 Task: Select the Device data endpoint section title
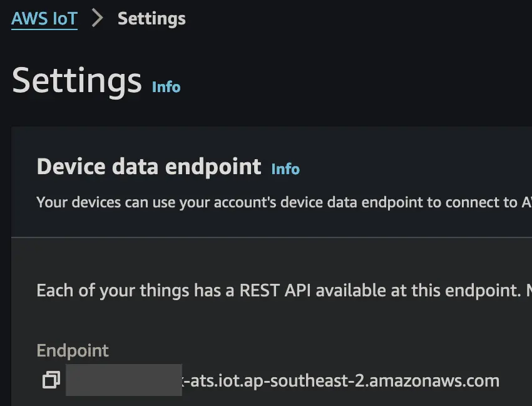point(149,167)
